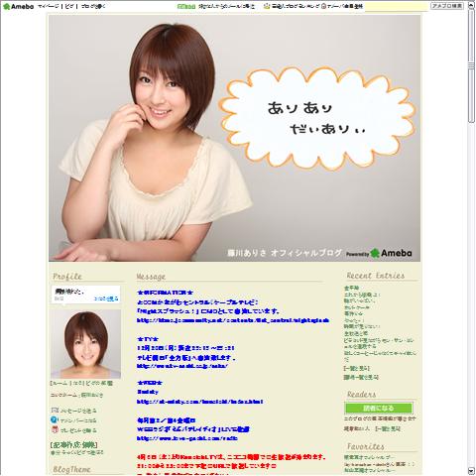Image resolution: width=476 pixels, height=476 pixels.
Task: Open the 画像一覧を見る link under Recent Entries
Action: pos(361,377)
